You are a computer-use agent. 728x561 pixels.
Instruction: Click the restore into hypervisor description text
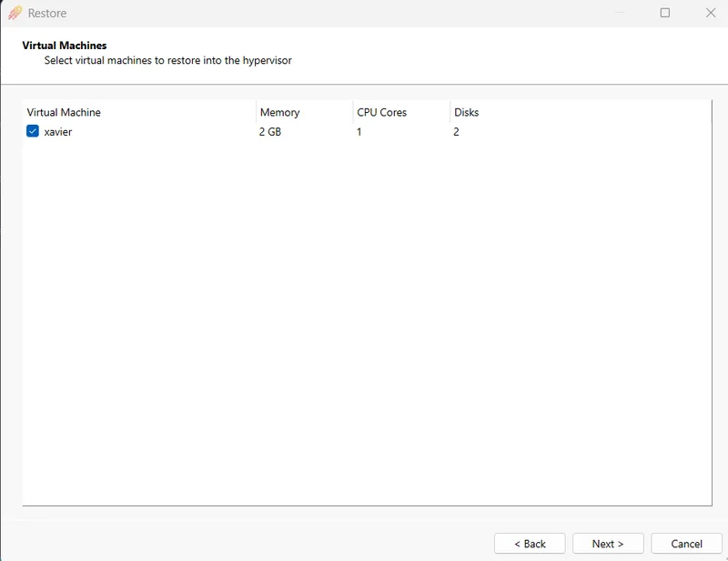coord(168,61)
